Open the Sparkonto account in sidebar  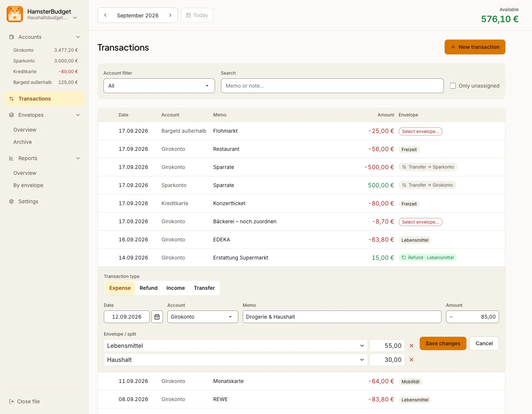(45, 61)
